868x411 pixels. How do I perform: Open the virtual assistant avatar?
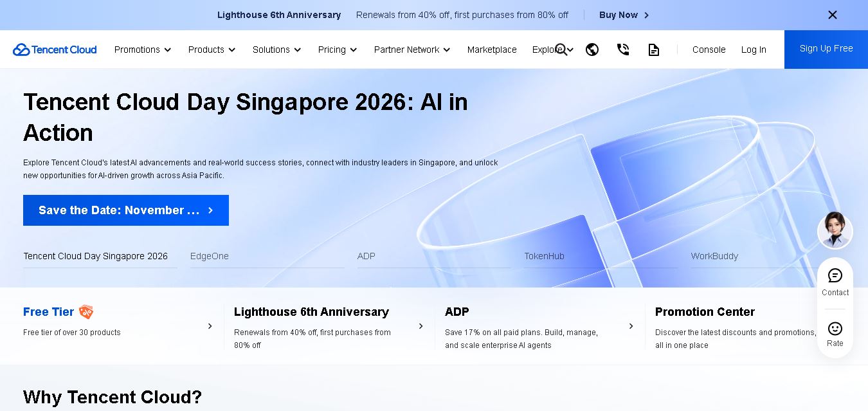point(835,230)
